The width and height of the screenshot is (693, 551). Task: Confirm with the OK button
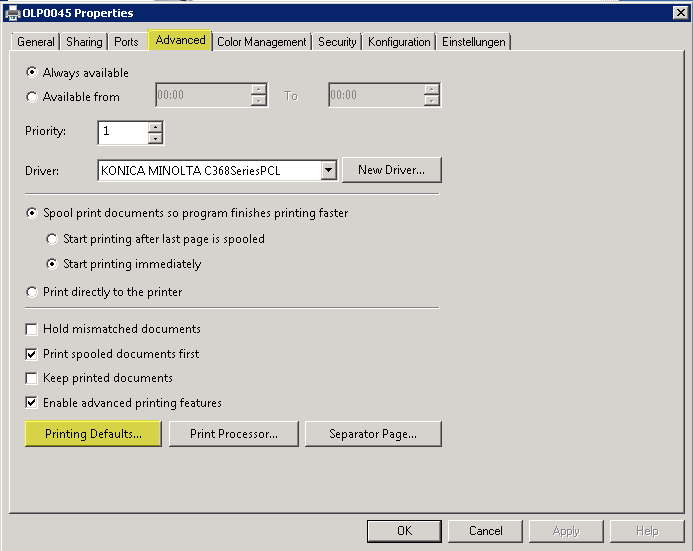point(404,531)
